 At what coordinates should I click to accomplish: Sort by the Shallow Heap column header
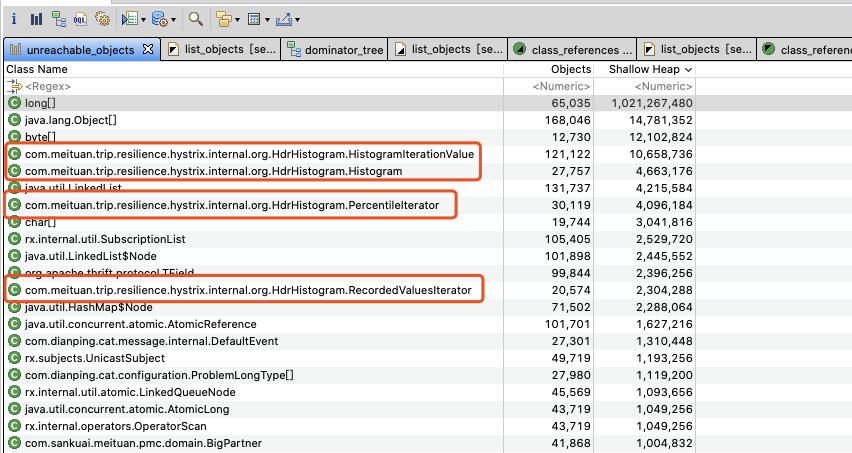[644, 69]
